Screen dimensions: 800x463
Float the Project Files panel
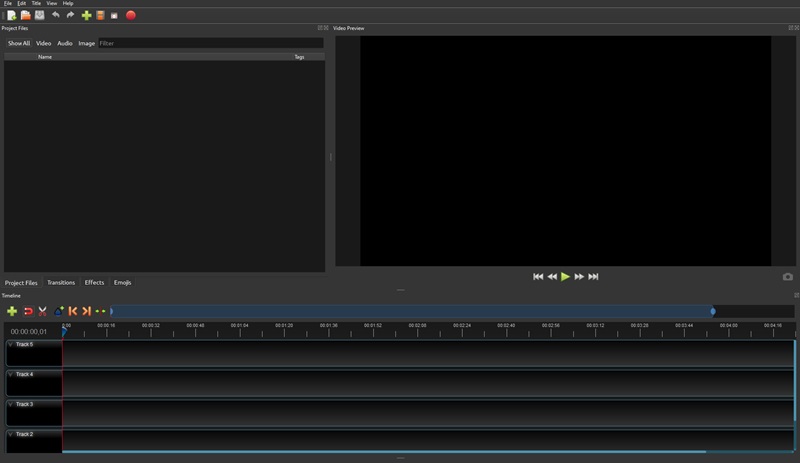click(320, 28)
